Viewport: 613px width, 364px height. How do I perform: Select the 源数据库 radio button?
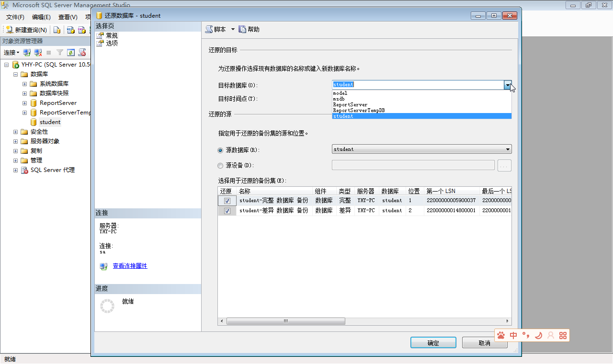(220, 150)
